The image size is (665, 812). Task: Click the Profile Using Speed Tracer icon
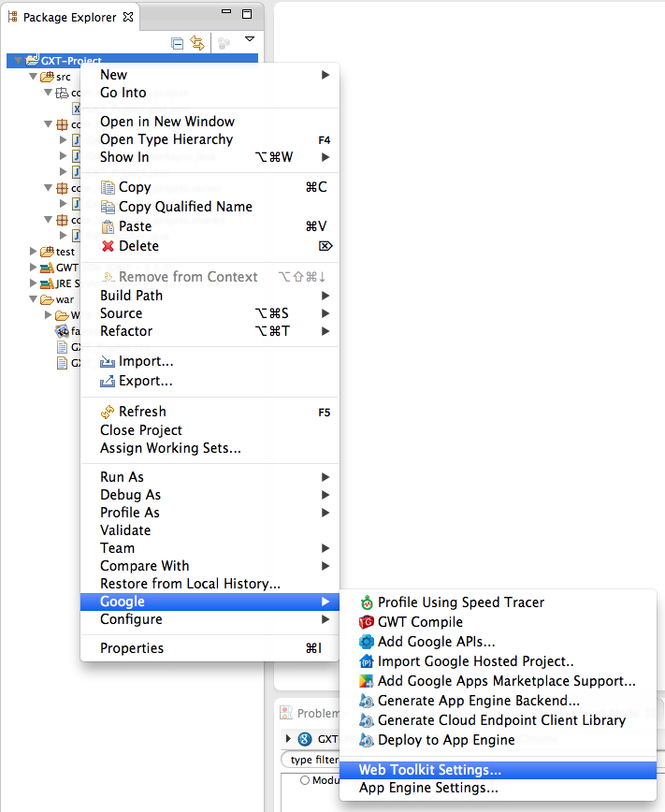(x=367, y=602)
